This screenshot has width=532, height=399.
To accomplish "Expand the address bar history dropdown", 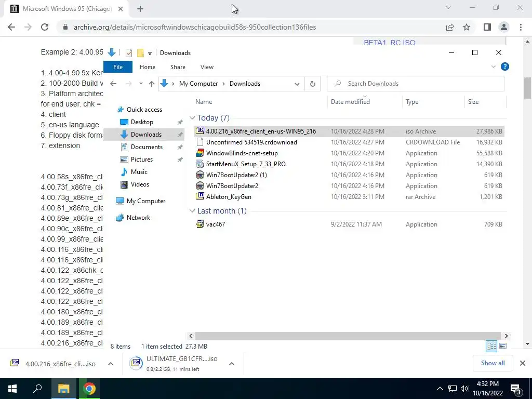I will point(297,84).
